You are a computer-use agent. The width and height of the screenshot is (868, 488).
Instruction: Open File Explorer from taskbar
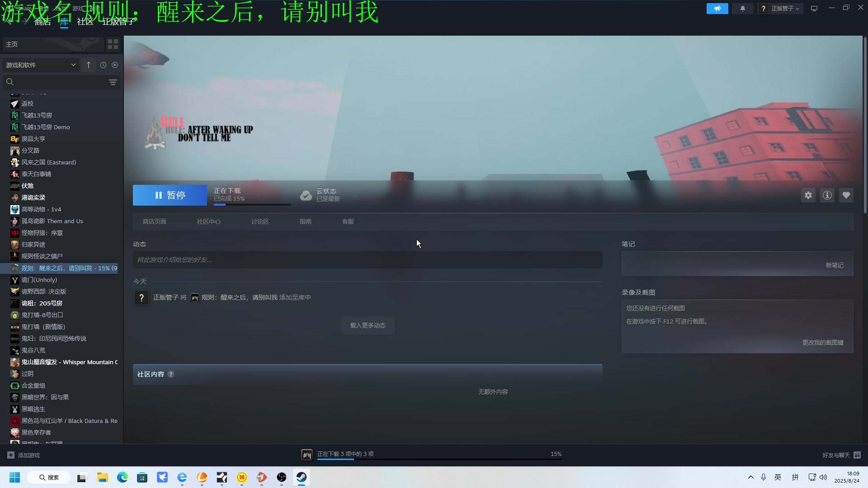coord(103,478)
